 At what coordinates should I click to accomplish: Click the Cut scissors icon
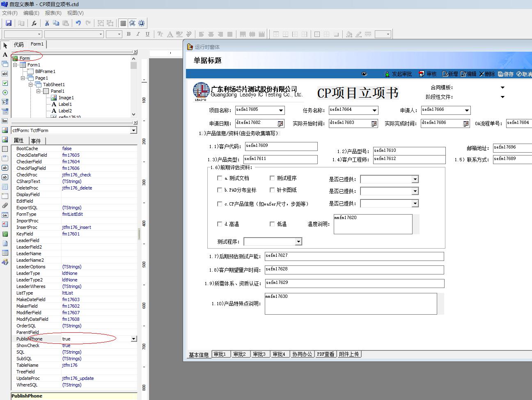tap(47, 23)
